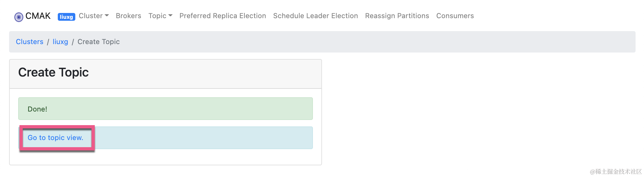This screenshot has height=177, width=644.
Task: Open Preferred Replica Election
Action: [223, 16]
